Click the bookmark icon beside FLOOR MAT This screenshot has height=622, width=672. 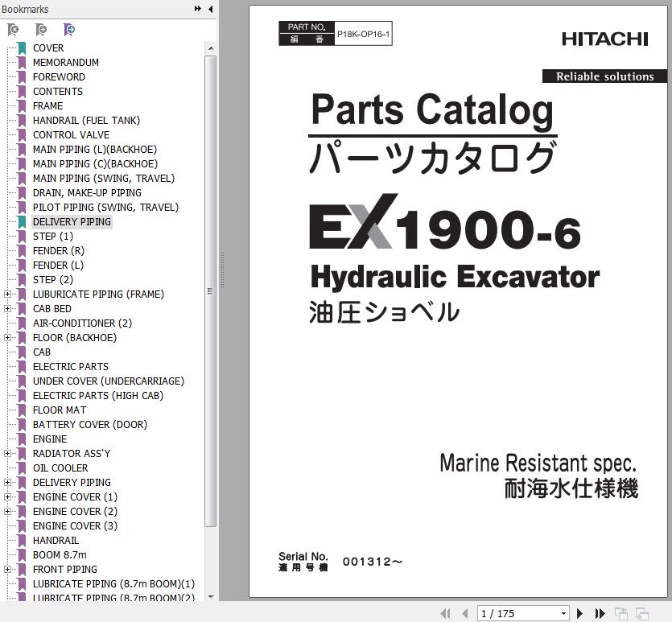[22, 410]
